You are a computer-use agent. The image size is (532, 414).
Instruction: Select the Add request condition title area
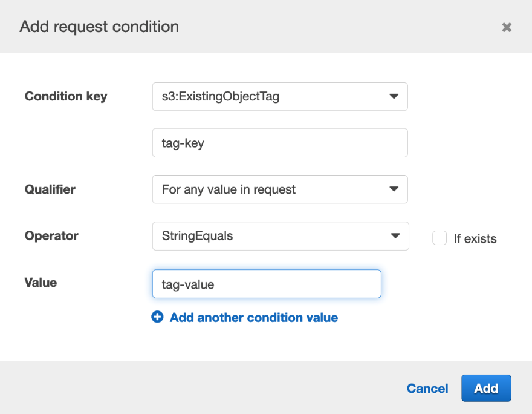[99, 27]
